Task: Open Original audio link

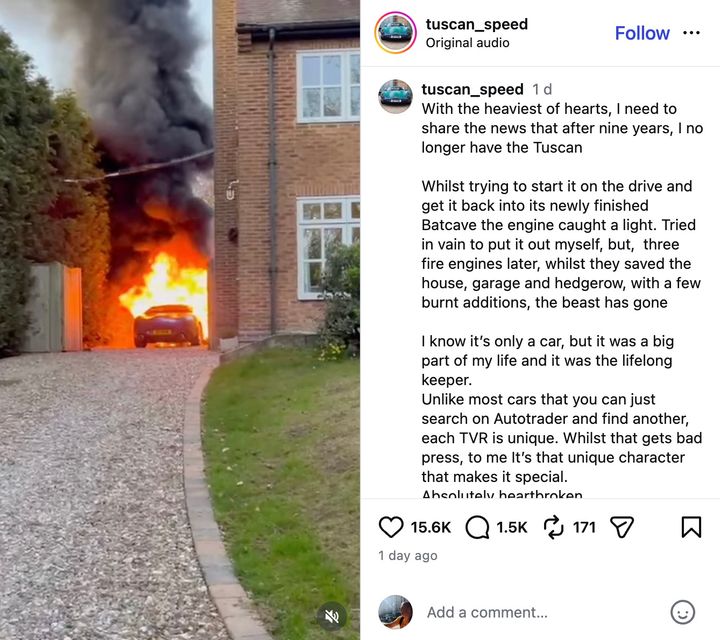Action: [x=467, y=43]
